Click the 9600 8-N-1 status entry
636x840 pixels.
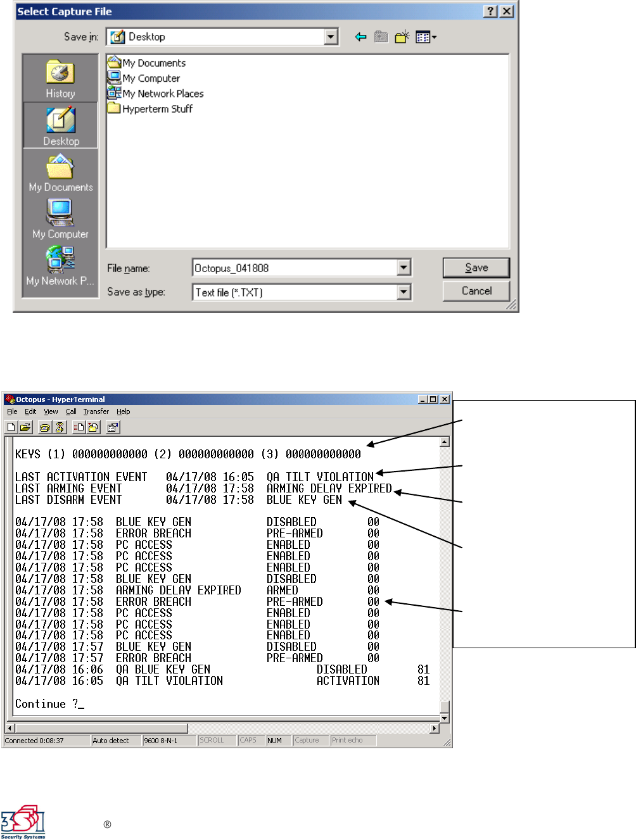[169, 741]
